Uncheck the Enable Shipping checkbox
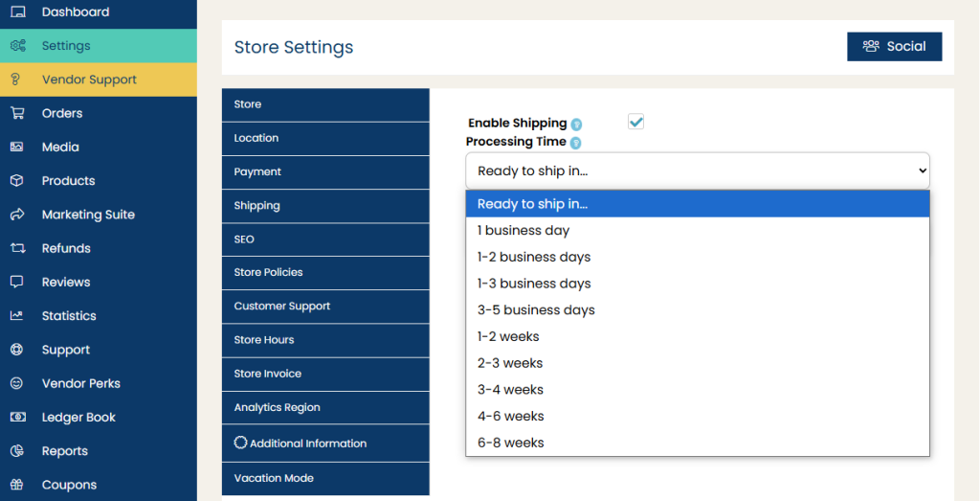The image size is (980, 501). 635,122
